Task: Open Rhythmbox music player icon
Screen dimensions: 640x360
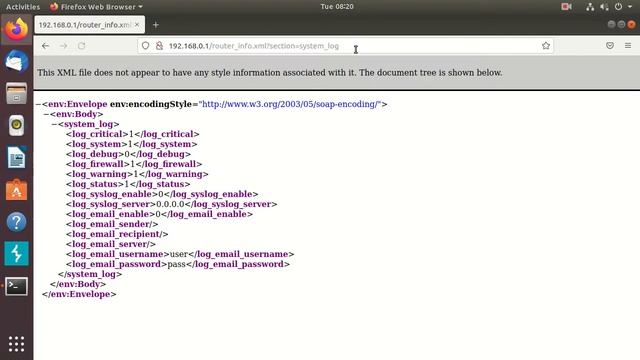Action: coord(16,125)
